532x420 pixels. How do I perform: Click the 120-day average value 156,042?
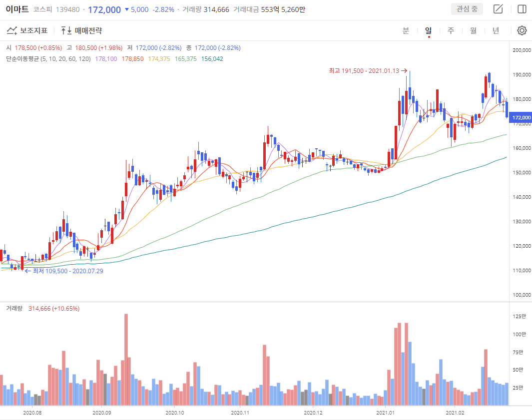tap(212, 59)
